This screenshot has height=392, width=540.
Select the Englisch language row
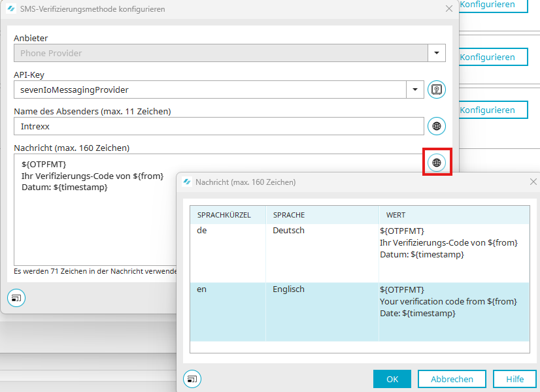tap(288, 311)
